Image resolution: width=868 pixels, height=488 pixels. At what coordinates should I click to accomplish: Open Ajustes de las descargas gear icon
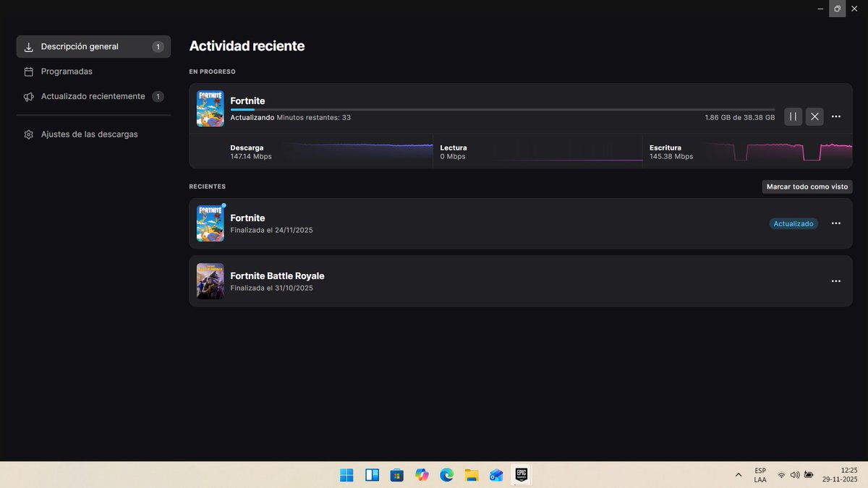point(28,134)
